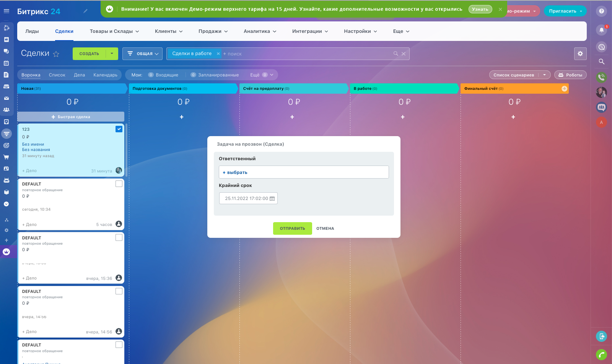
Task: Open the Список сценариев dropdown arrow
Action: click(x=544, y=75)
